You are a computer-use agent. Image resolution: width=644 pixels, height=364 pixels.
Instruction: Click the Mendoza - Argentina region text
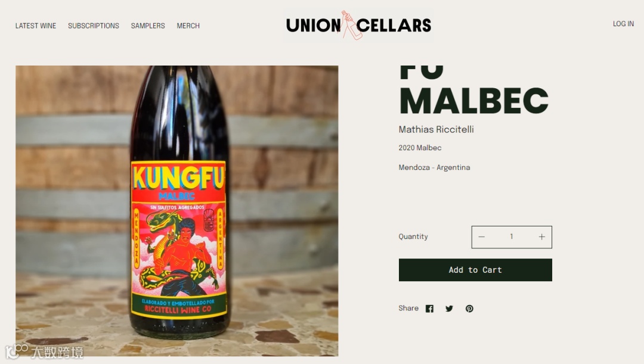tap(434, 167)
